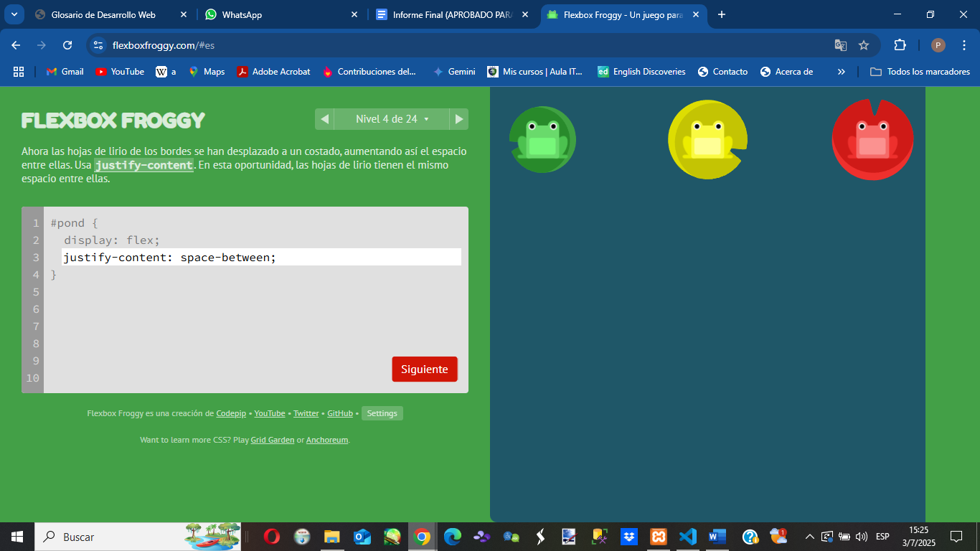Open XAMPP from the taskbar
This screenshot has width=980, height=551.
tap(659, 537)
